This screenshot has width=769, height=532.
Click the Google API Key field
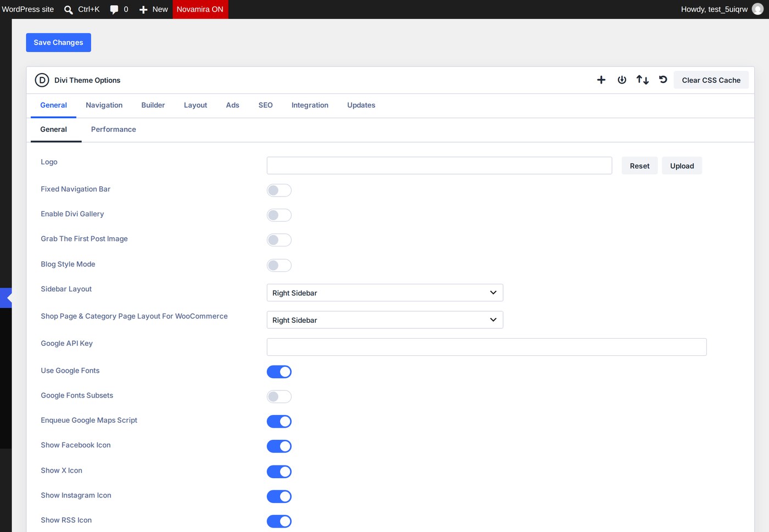487,347
